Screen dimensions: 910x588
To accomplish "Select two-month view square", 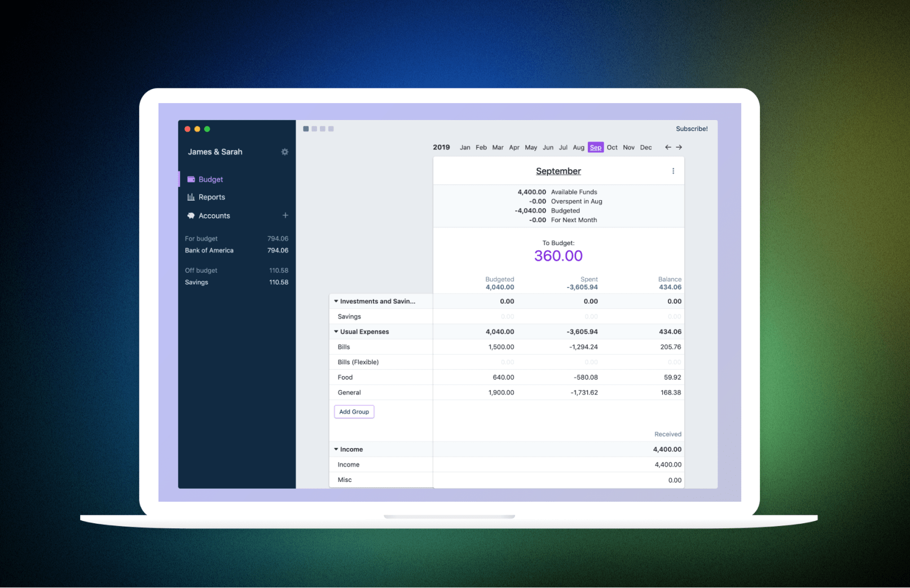I will tap(314, 129).
